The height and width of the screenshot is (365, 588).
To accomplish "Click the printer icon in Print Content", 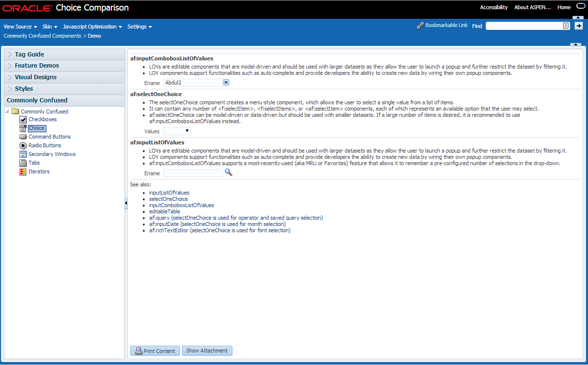I will [x=138, y=351].
